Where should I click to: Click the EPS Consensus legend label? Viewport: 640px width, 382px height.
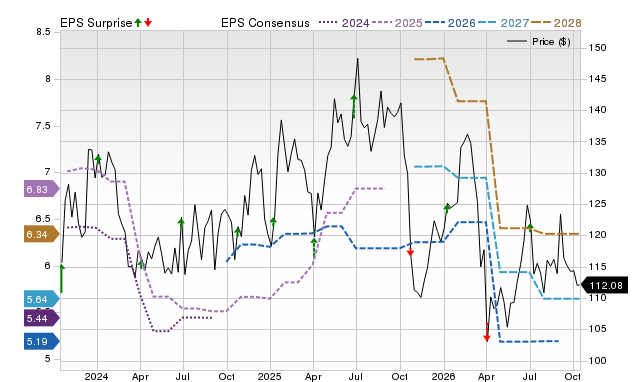265,23
